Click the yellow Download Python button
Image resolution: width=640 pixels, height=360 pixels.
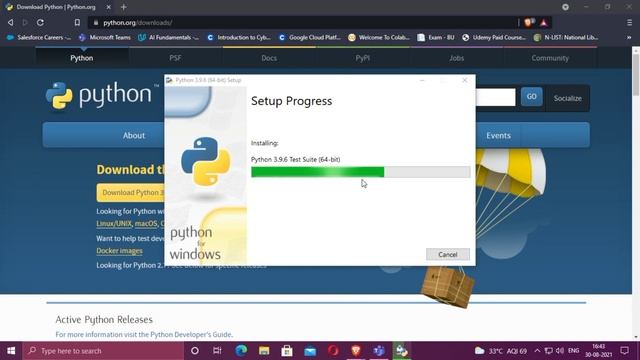click(x=131, y=192)
